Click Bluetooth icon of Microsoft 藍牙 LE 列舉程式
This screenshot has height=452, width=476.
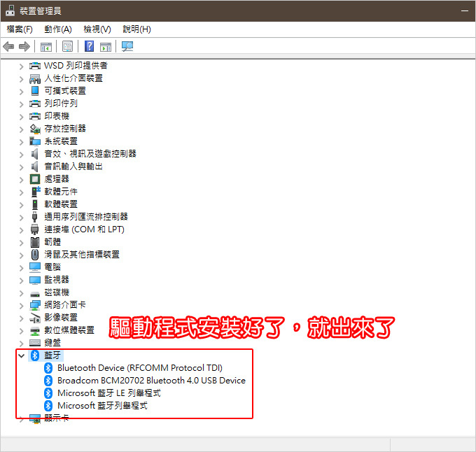pyautogui.click(x=48, y=393)
